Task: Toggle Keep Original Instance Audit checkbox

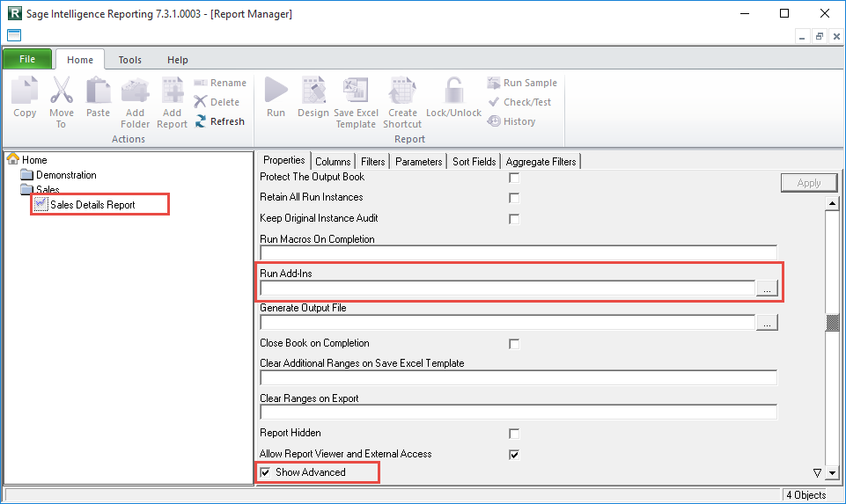Action: [514, 219]
